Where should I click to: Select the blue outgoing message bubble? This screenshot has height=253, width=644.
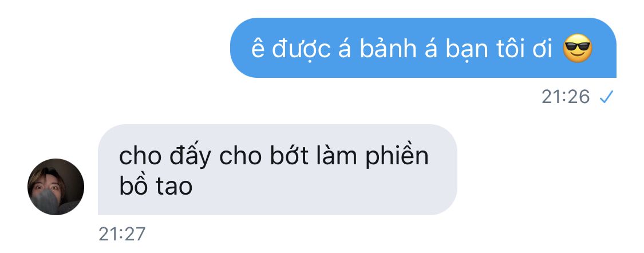(x=423, y=48)
